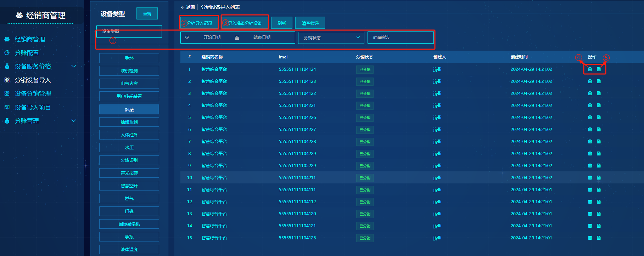The image size is (644, 256).
Task: Delete row 9 device ending 105229
Action: click(x=590, y=166)
